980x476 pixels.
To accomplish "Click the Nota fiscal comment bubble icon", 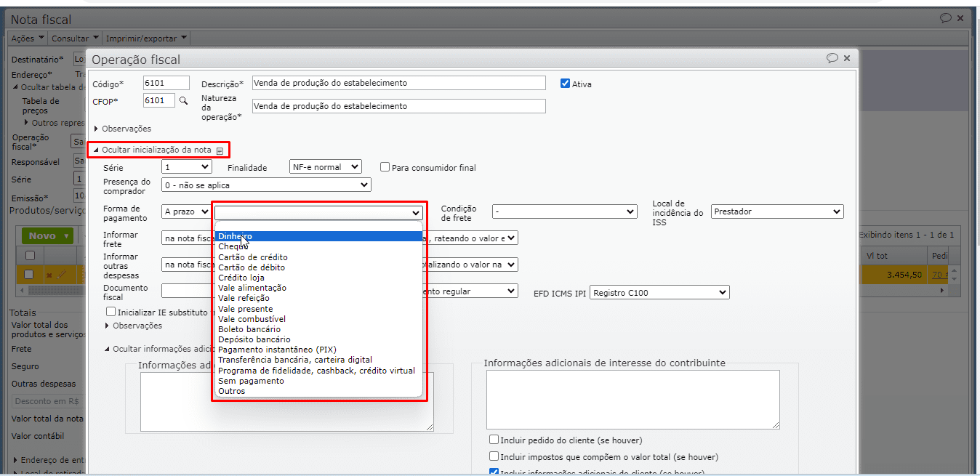I will click(x=945, y=18).
